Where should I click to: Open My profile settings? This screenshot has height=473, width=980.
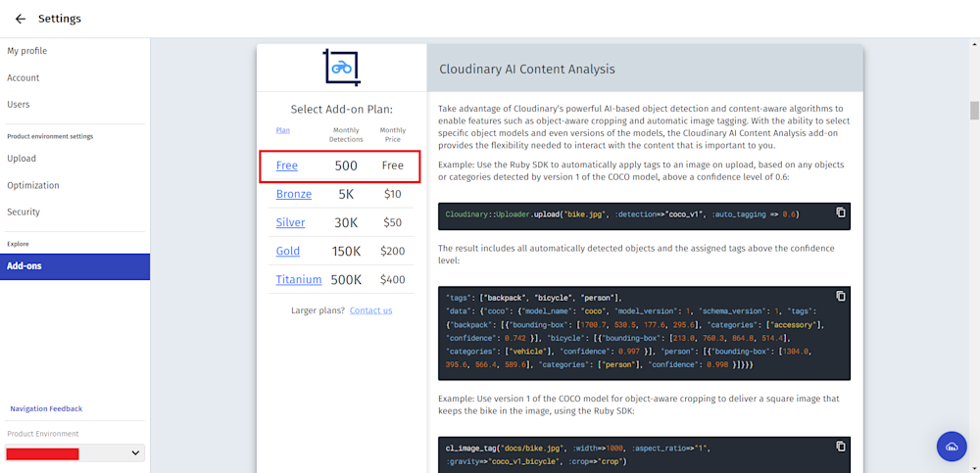tap(26, 51)
